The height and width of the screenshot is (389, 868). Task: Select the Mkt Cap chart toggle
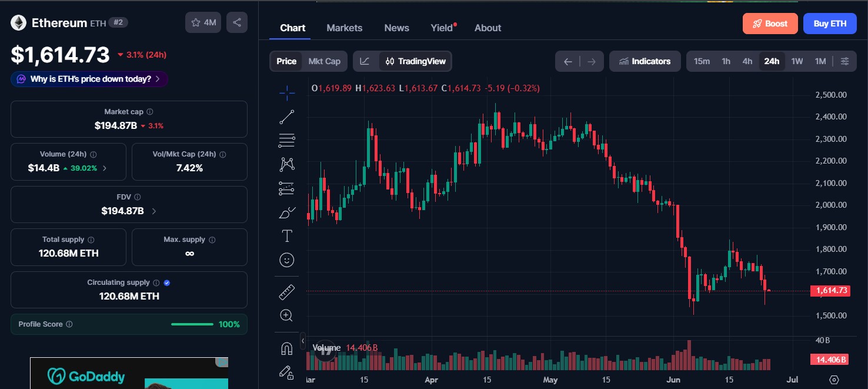pos(325,61)
